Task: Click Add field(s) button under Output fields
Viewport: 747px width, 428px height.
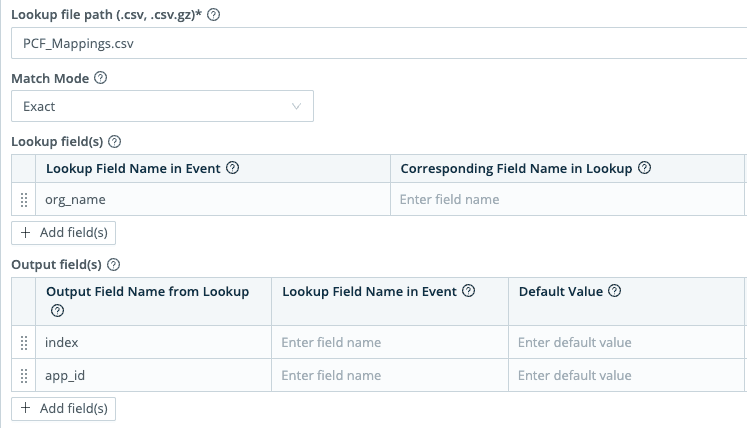Action: click(63, 408)
